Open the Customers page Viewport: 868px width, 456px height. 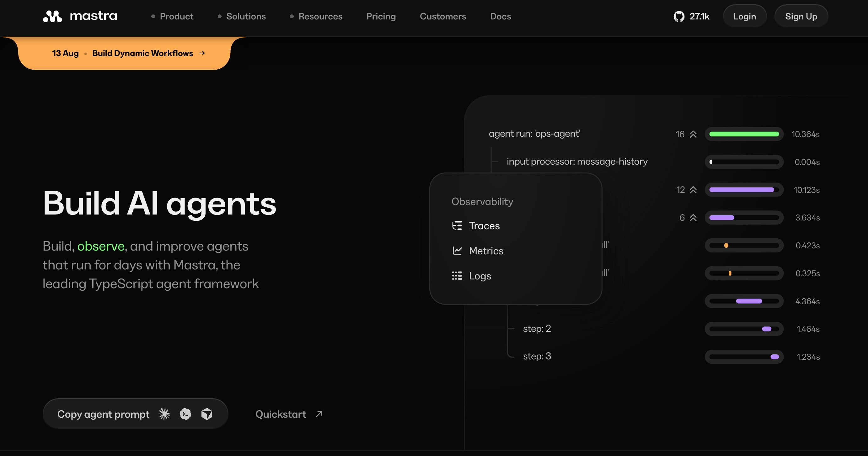click(443, 16)
